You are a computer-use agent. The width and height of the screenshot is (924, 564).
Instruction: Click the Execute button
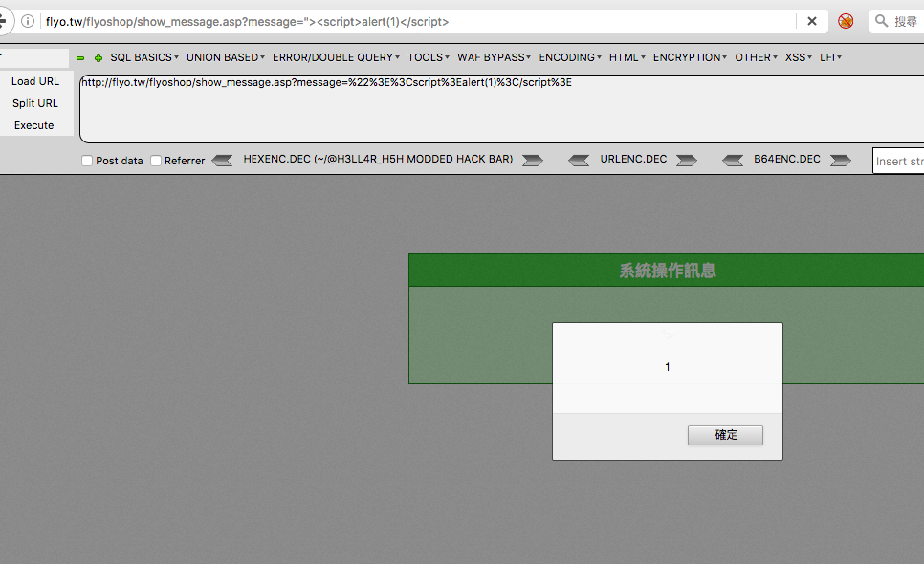point(34,125)
